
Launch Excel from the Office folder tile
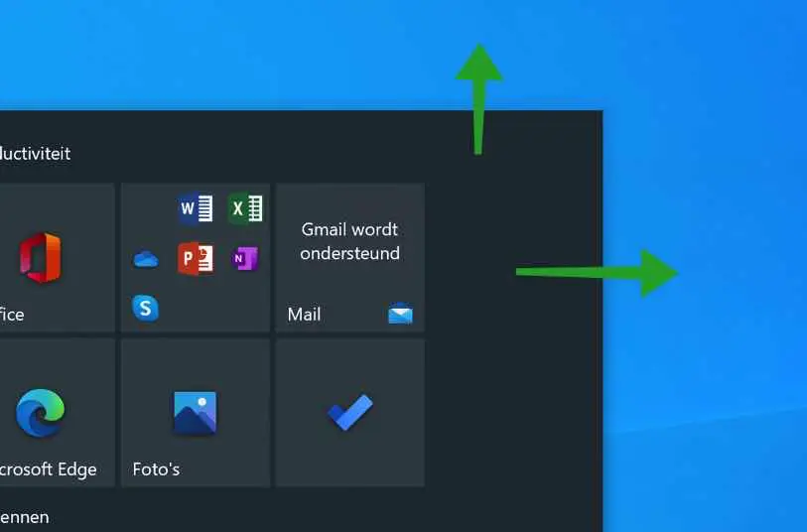tap(245, 208)
